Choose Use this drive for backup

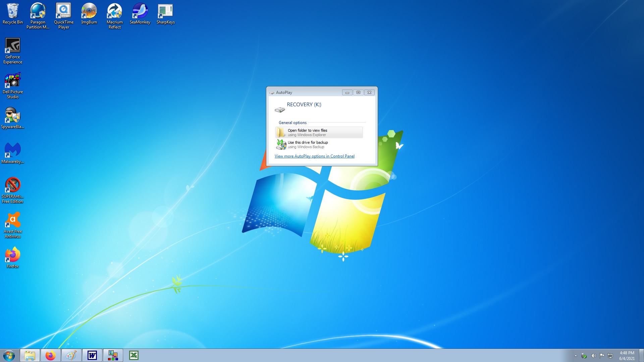point(308,144)
